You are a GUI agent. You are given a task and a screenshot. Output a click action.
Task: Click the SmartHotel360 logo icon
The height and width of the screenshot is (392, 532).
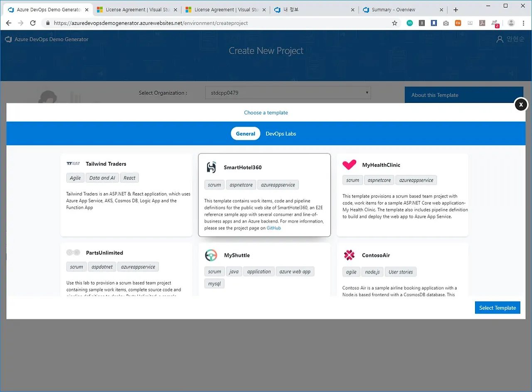pyautogui.click(x=212, y=167)
